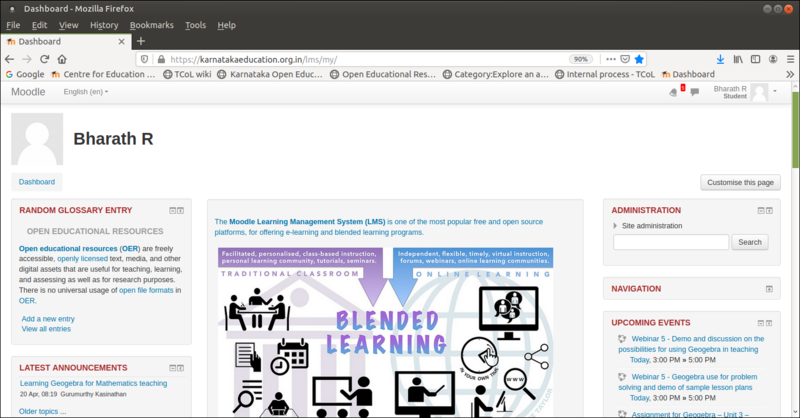800x418 pixels.
Task: Reload the current page
Action: [44, 59]
